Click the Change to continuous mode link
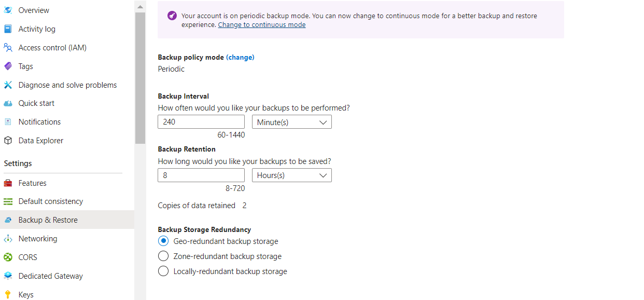Screen dimensions: 644x300 click(261, 24)
